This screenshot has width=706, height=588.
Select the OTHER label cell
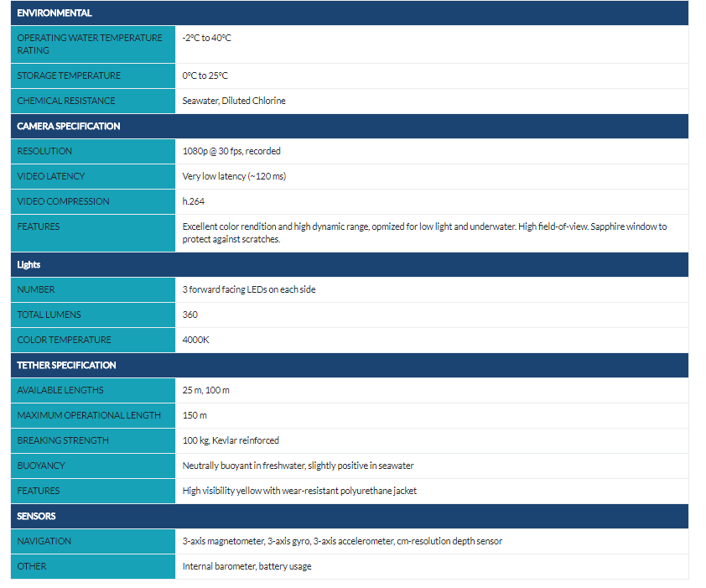click(x=93, y=566)
